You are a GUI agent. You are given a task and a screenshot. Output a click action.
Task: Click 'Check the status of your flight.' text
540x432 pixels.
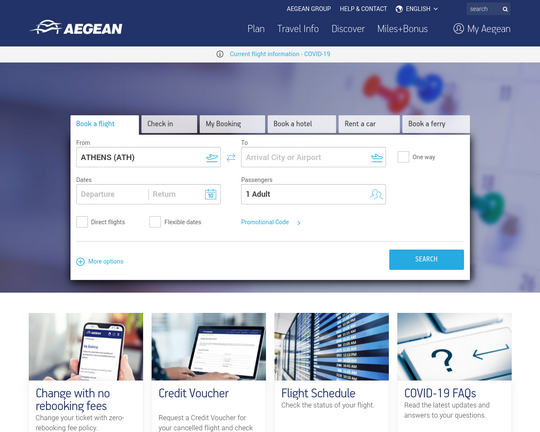click(x=328, y=405)
